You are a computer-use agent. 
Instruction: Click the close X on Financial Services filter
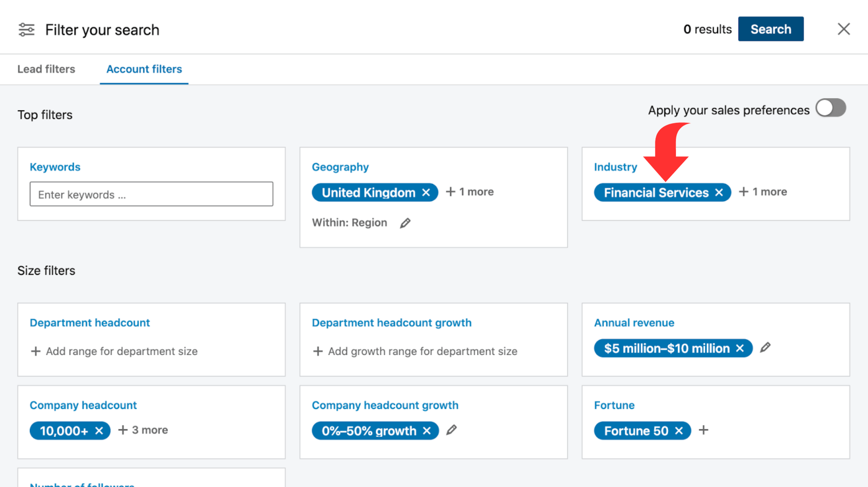point(719,192)
